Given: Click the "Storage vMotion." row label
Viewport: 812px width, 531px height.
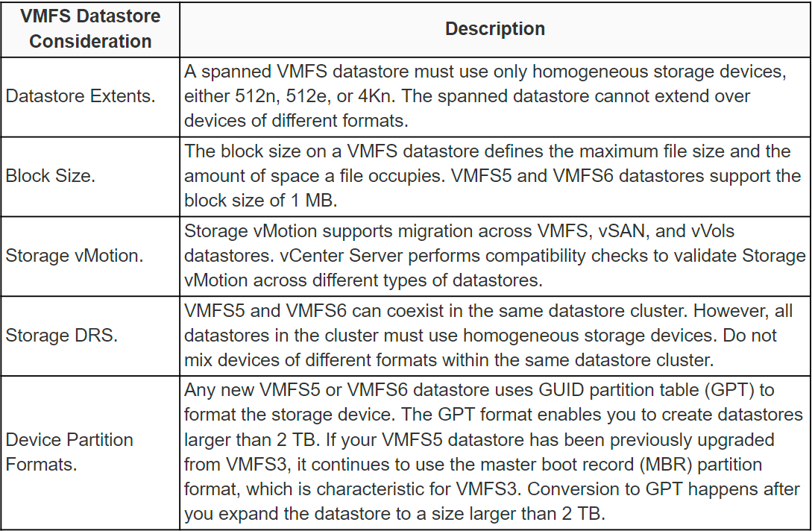Looking at the screenshot, I should [x=73, y=256].
